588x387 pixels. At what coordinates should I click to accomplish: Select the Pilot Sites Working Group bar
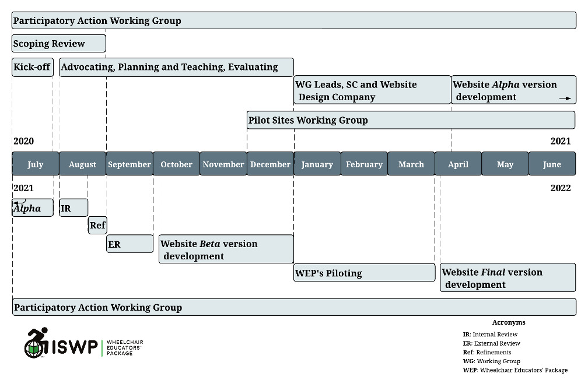click(411, 120)
